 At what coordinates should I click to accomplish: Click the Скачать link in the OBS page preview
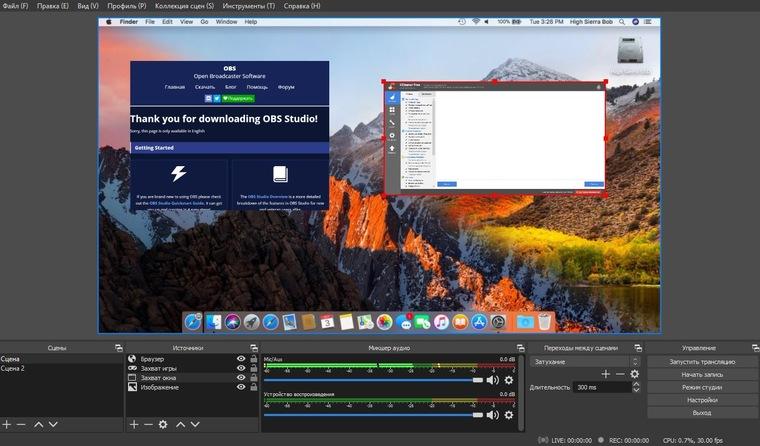205,87
